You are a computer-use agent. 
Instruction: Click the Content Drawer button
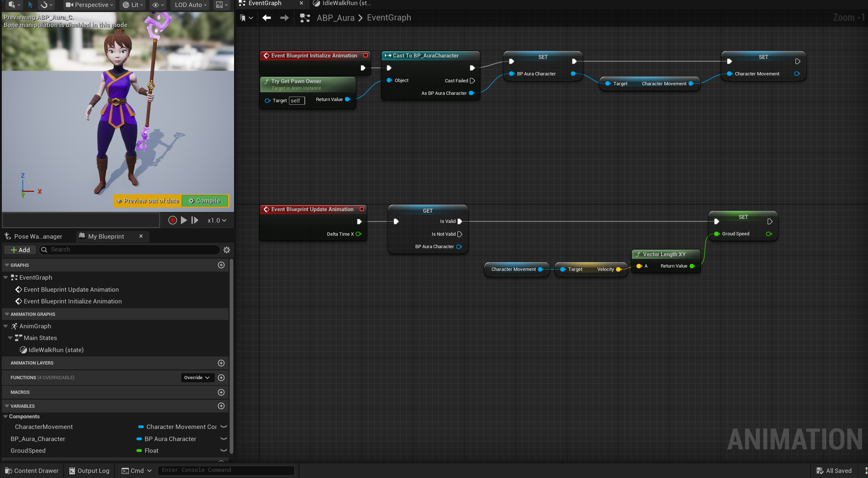pos(32,471)
